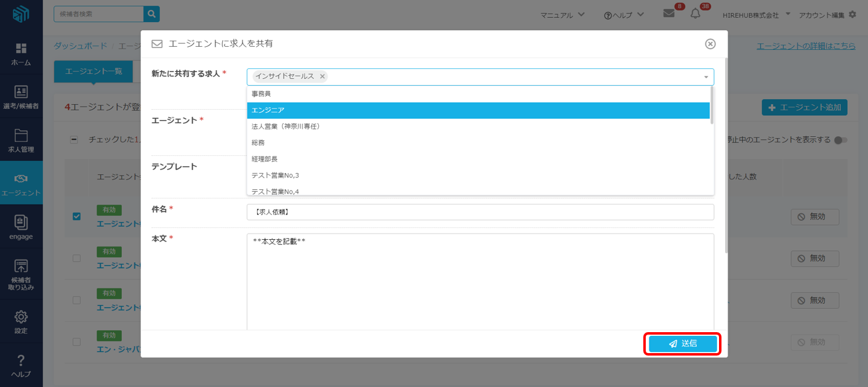Screen dimensions: 868x387
Task: Open engage in sidebar
Action: (21, 227)
